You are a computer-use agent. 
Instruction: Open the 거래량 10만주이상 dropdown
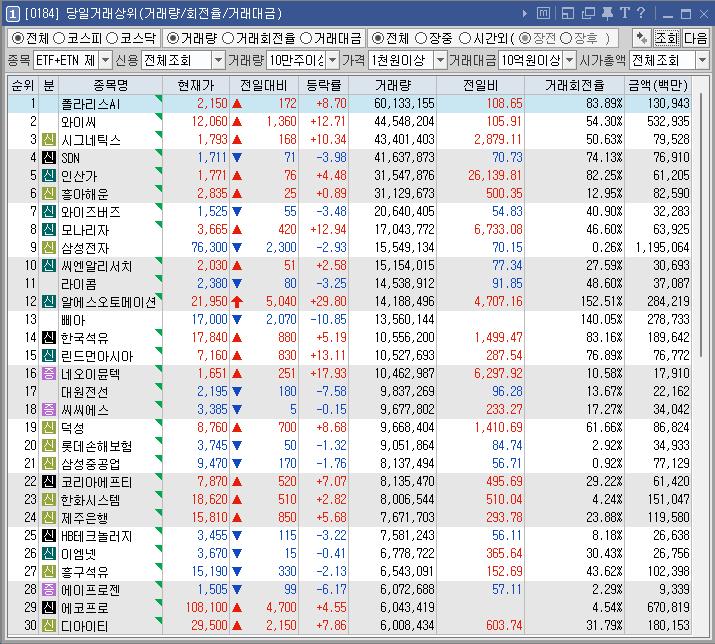coord(333,60)
